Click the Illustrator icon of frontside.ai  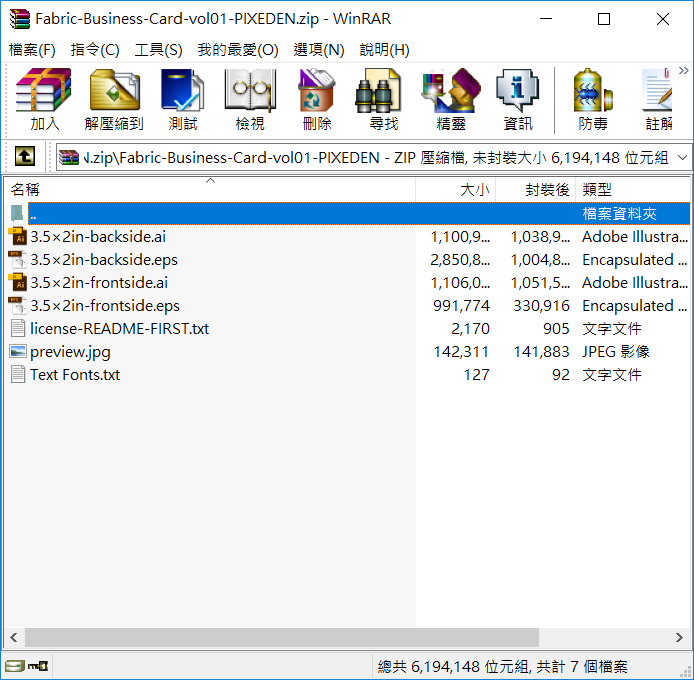[18, 282]
